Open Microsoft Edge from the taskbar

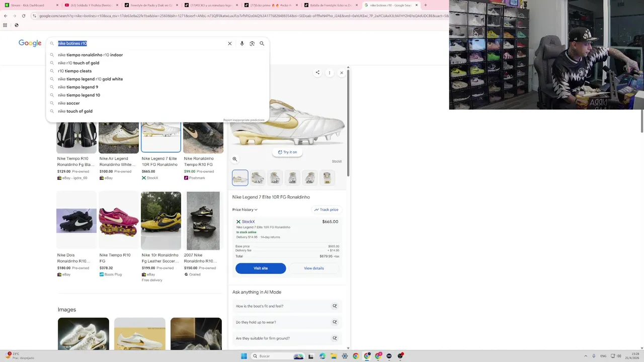[323, 356]
